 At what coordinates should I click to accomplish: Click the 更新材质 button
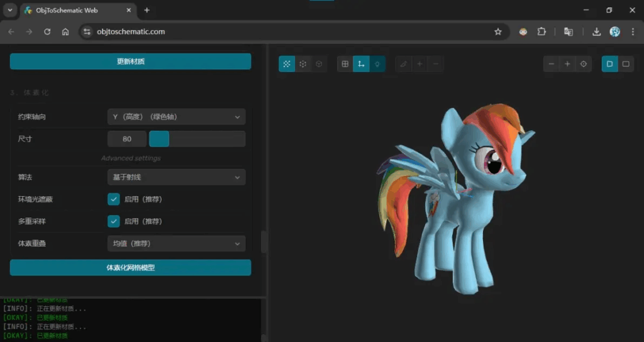click(x=131, y=62)
